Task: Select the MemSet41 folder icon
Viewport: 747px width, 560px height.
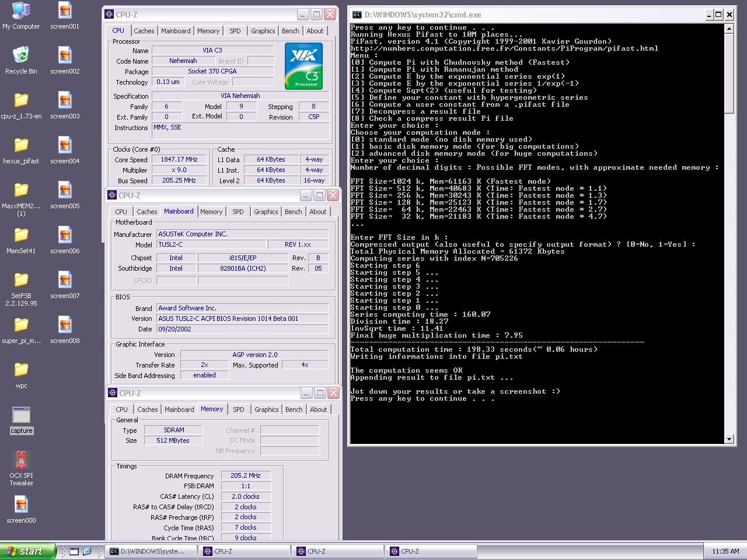Action: [21, 235]
